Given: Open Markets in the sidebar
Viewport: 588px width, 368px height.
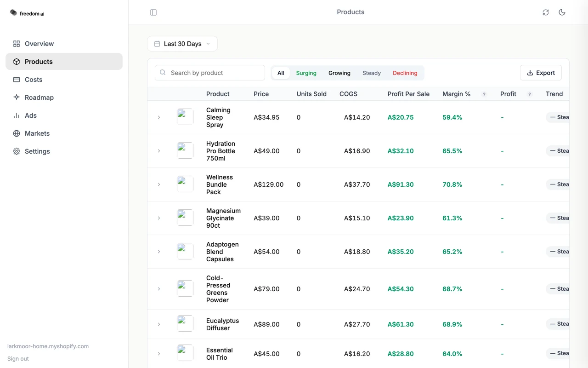Looking at the screenshot, I should click(64, 133).
